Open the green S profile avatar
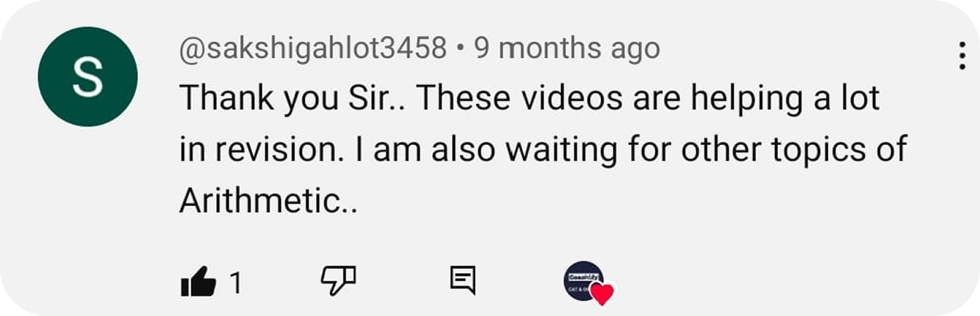Screen dimensions: 980x316 click(87, 77)
